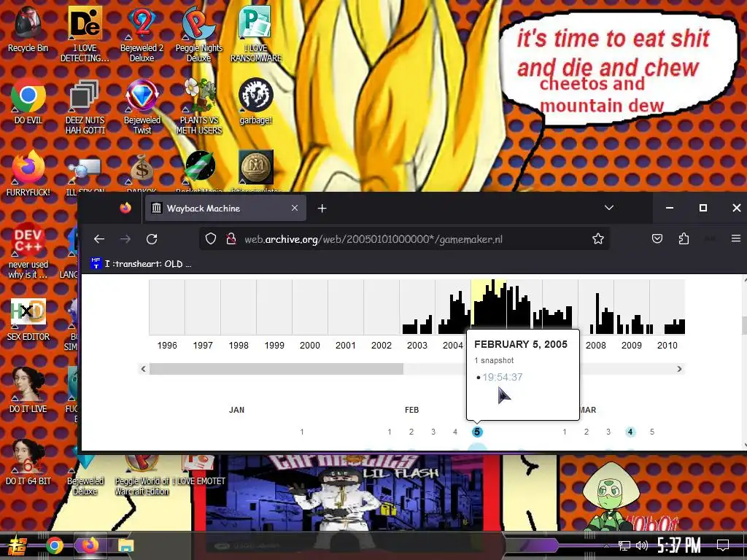The height and width of the screenshot is (560, 747).
Task: Open the HxD SEX EDITOR shortcut
Action: 28,319
